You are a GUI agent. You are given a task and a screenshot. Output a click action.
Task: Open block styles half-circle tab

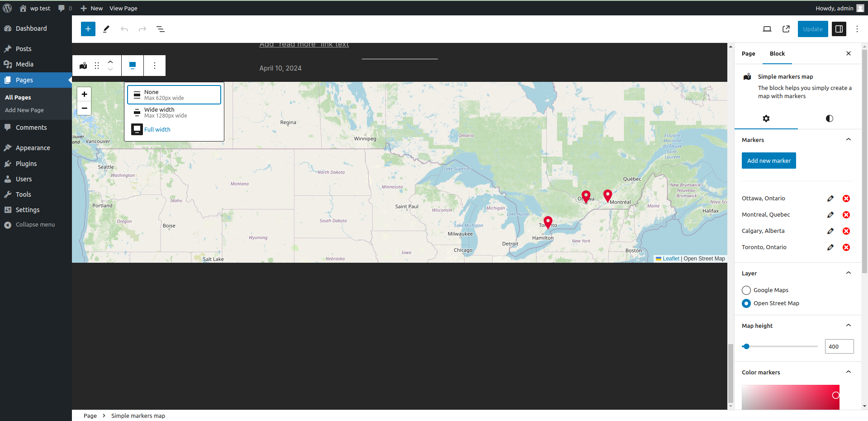click(830, 118)
